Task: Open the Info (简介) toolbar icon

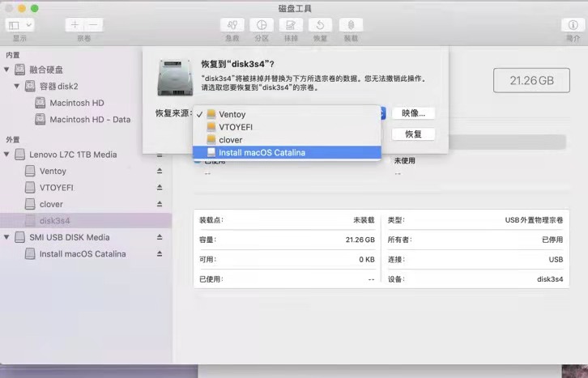Action: [x=573, y=25]
